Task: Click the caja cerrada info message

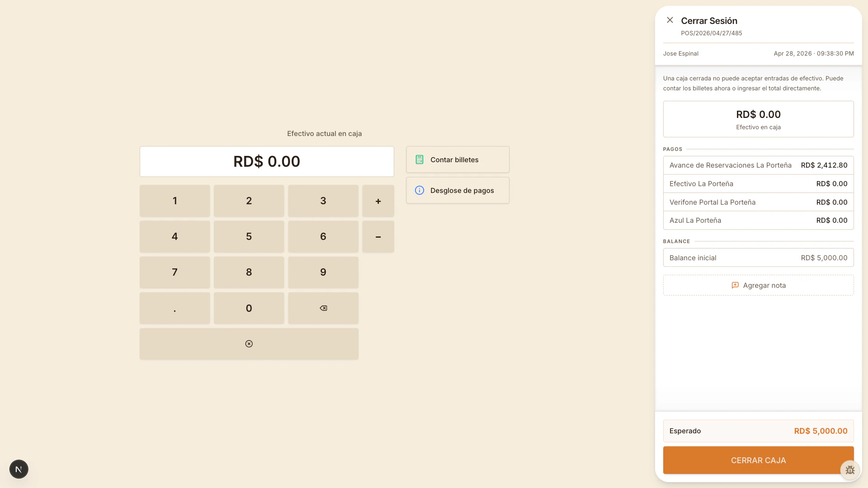Action: [x=753, y=83]
